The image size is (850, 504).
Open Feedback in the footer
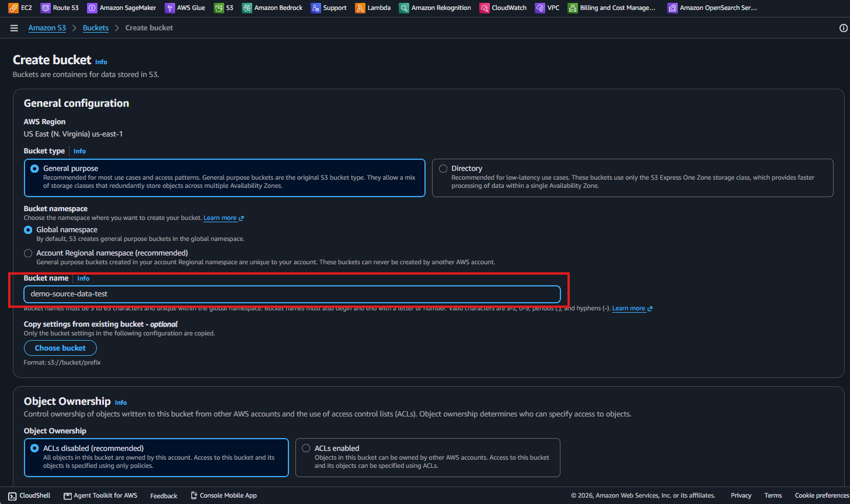pos(163,496)
